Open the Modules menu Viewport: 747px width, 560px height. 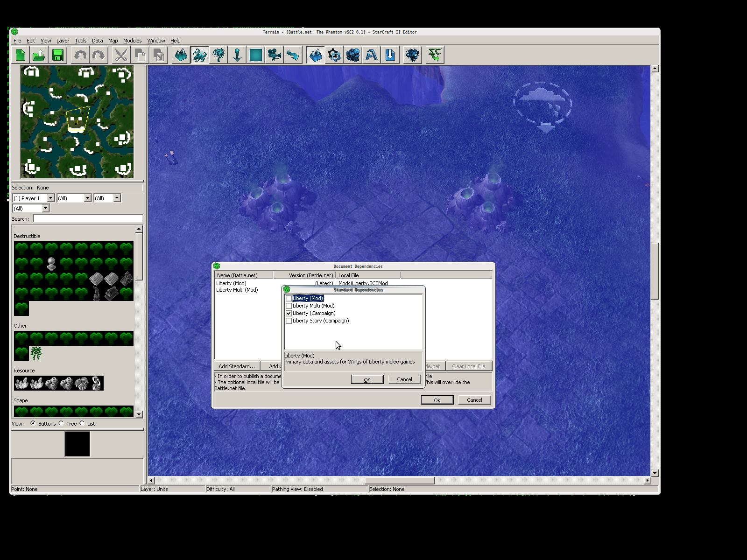click(132, 41)
